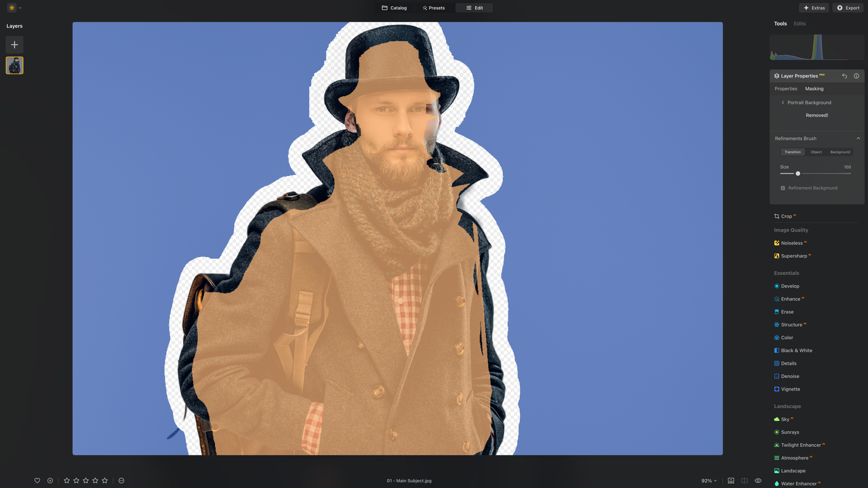Collapse the Refinements Brush section
The height and width of the screenshot is (488, 868).
[858, 138]
